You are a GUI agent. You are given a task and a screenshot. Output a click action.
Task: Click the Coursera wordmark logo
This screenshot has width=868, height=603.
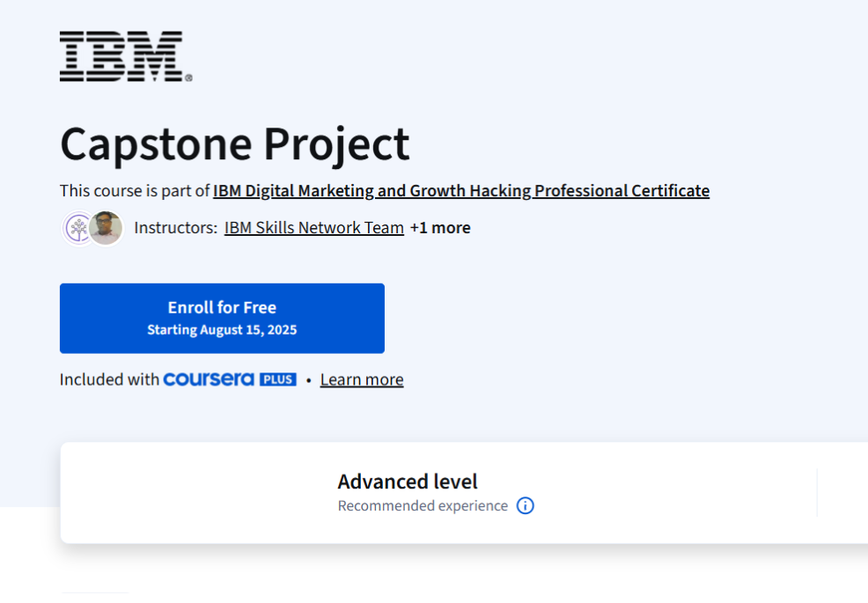[x=209, y=379]
